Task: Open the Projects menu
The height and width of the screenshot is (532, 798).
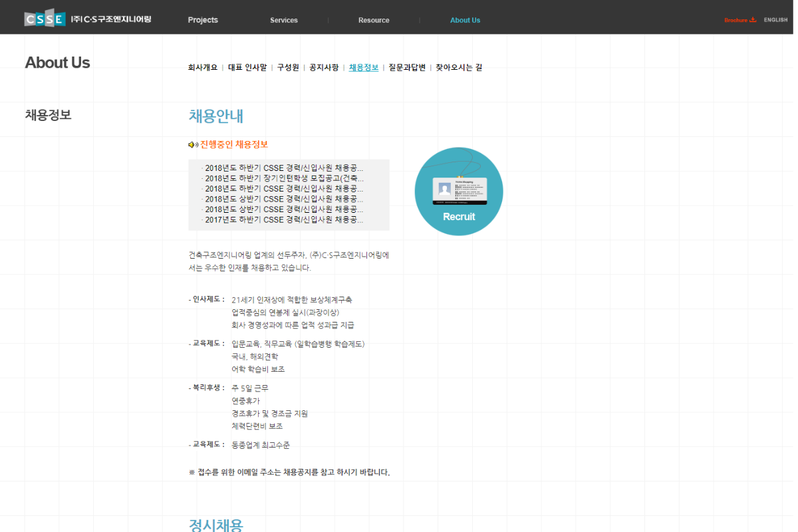Action: pos(203,20)
